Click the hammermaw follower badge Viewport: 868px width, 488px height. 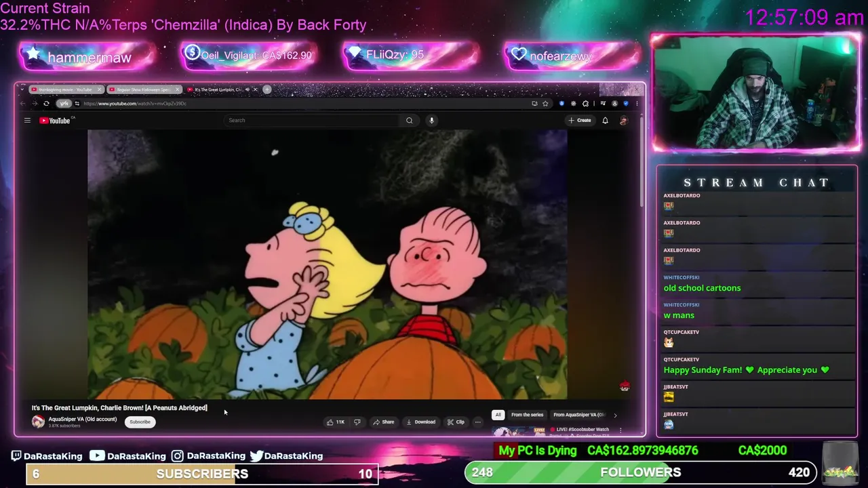click(88, 57)
